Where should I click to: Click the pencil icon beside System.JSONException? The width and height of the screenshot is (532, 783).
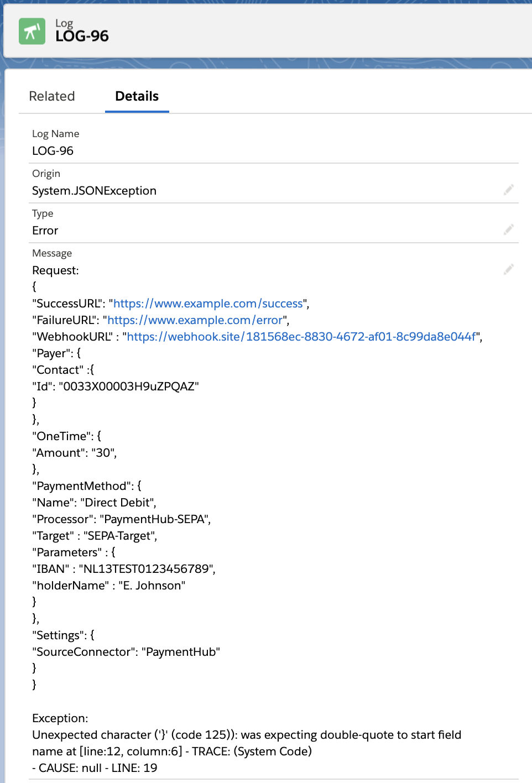[509, 190]
